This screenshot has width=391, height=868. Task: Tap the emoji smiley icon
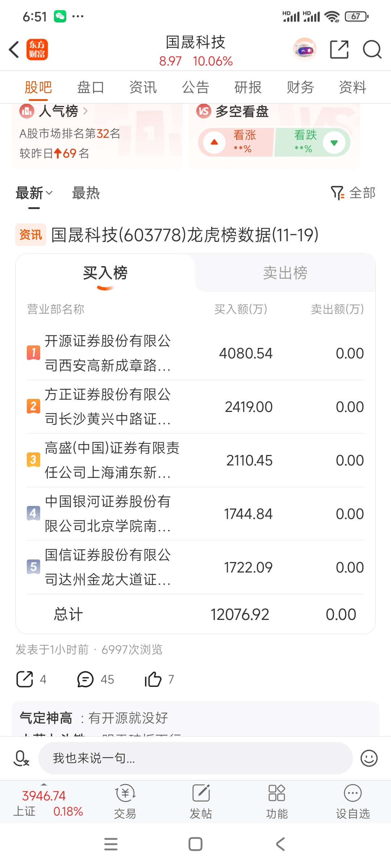(x=369, y=758)
